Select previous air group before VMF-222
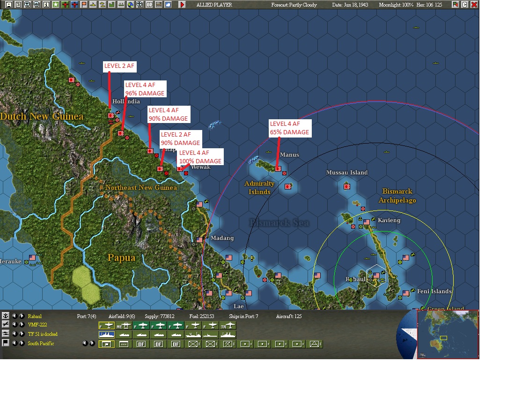 15,325
